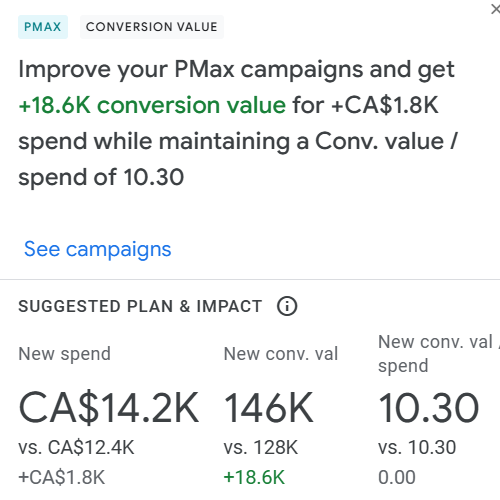The width and height of the screenshot is (500, 500).
Task: Click the New conv. val / spend column label
Action: pos(439,354)
